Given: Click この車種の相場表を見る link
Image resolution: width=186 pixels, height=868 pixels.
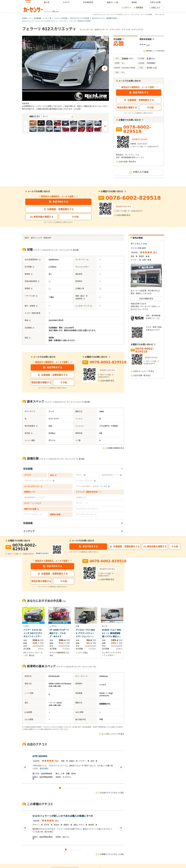Looking at the screenshot, I should pyautogui.click(x=113, y=448).
